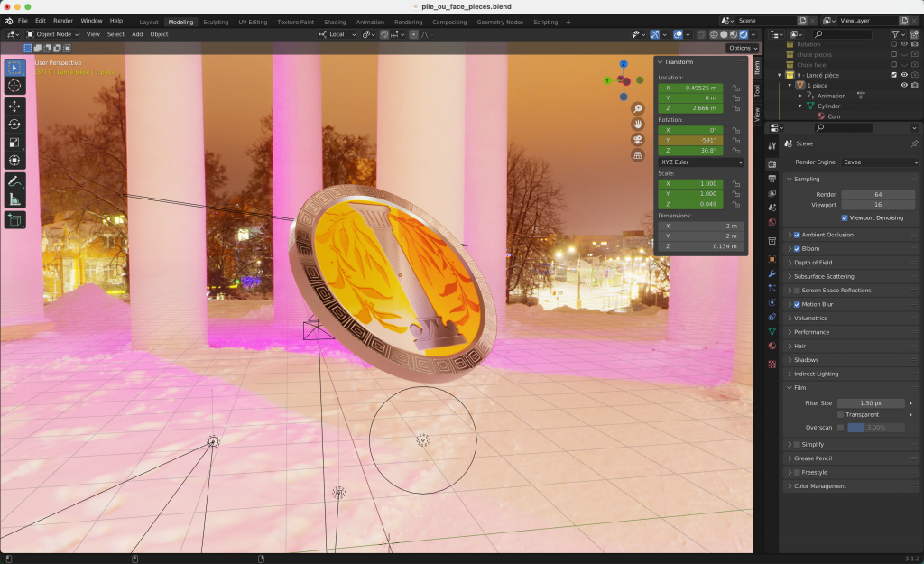Switch to the Shading workspace tab
The width and height of the screenshot is (924, 564).
335,22
